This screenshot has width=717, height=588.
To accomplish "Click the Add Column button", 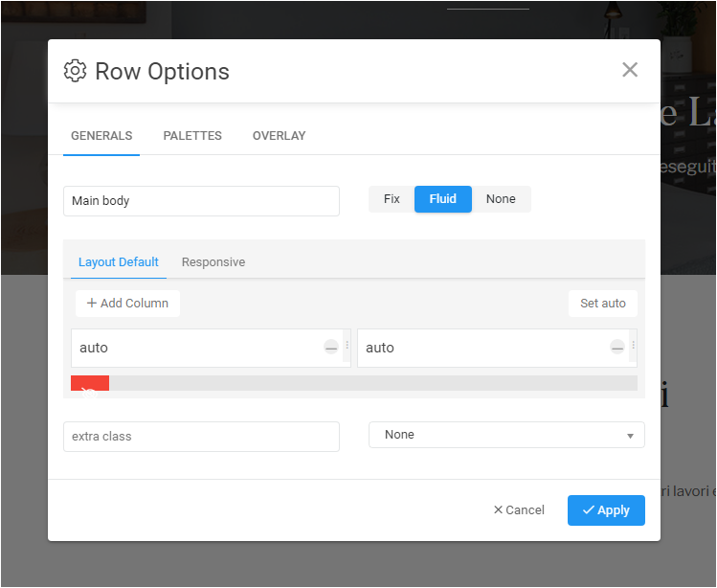I will pos(127,304).
